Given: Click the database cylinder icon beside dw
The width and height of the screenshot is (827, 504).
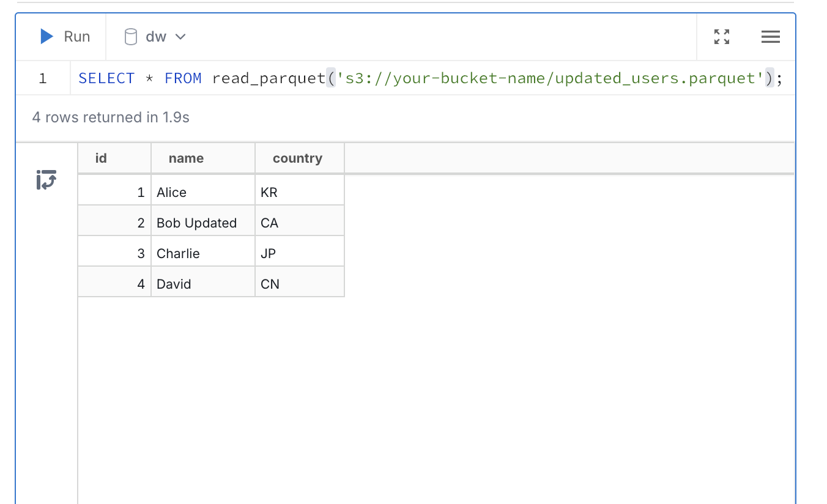Looking at the screenshot, I should tap(131, 36).
